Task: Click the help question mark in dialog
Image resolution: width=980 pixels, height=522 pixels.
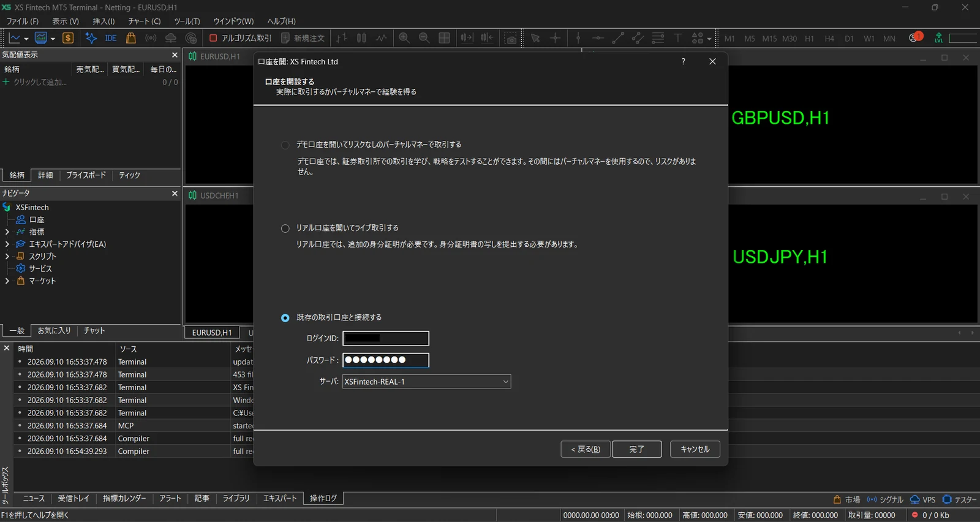Action: 683,61
